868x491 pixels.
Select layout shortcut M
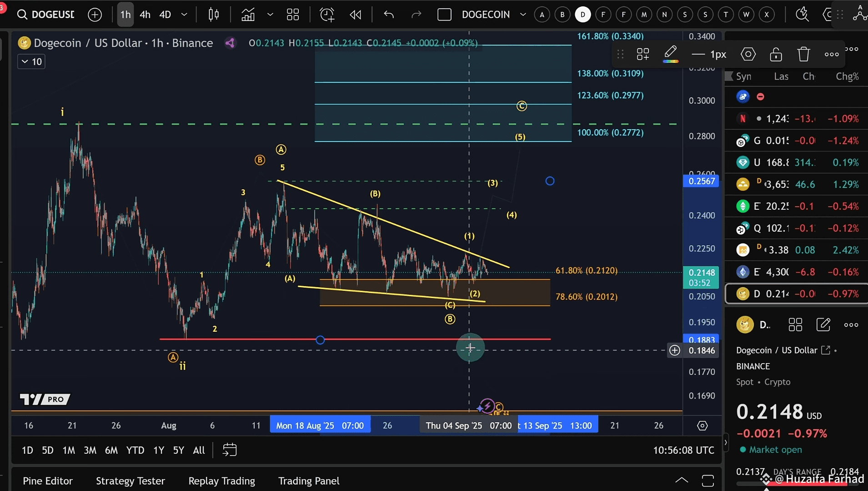pyautogui.click(x=644, y=15)
